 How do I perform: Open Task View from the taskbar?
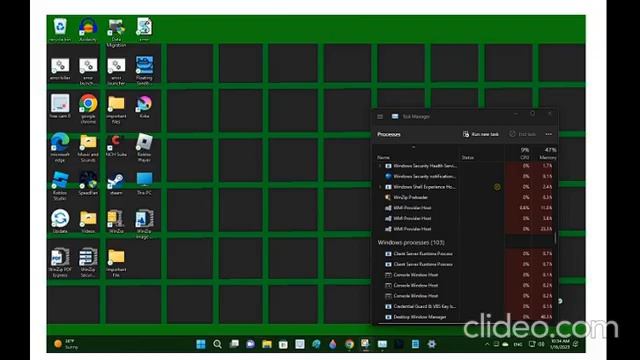click(234, 344)
